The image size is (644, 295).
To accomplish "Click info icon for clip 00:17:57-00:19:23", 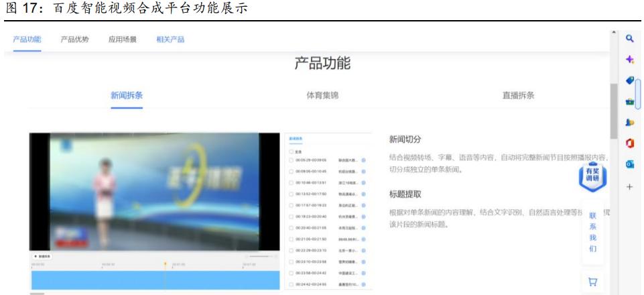I will click(363, 205).
